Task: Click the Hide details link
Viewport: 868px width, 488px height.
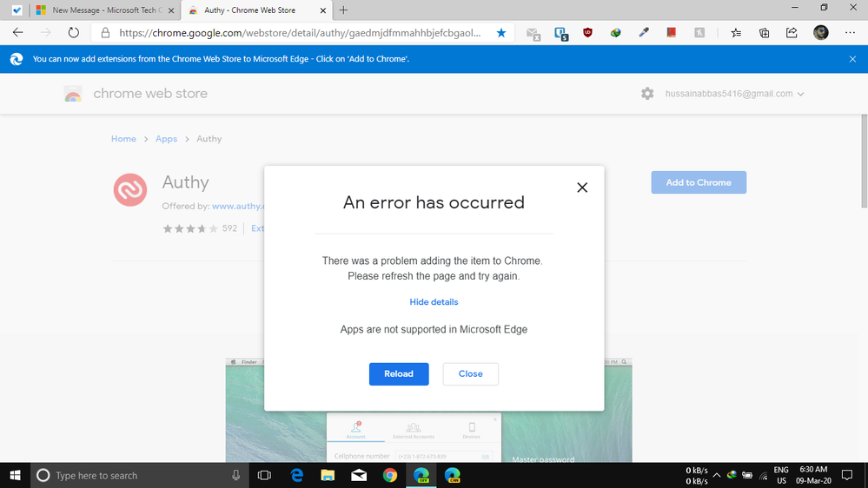Action: tap(434, 302)
